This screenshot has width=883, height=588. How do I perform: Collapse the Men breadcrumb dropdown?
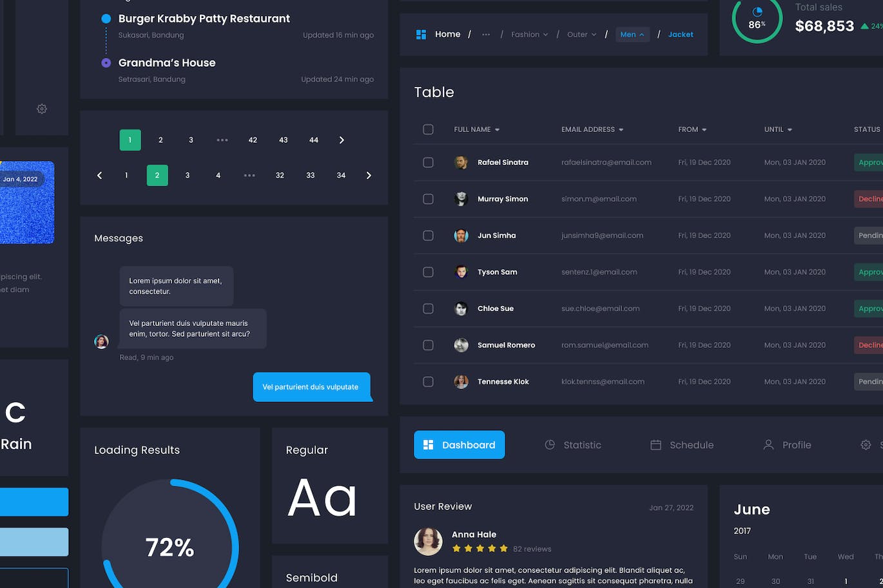(632, 35)
